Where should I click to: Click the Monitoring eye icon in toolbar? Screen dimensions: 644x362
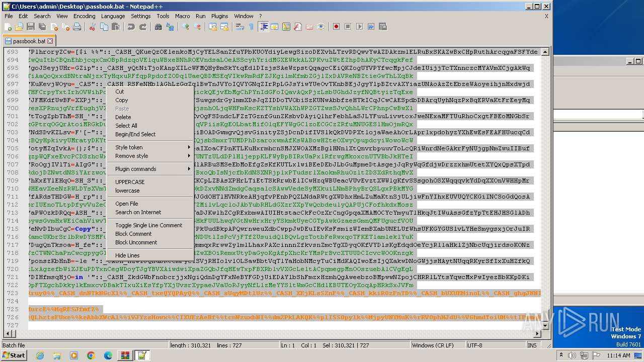321,27
